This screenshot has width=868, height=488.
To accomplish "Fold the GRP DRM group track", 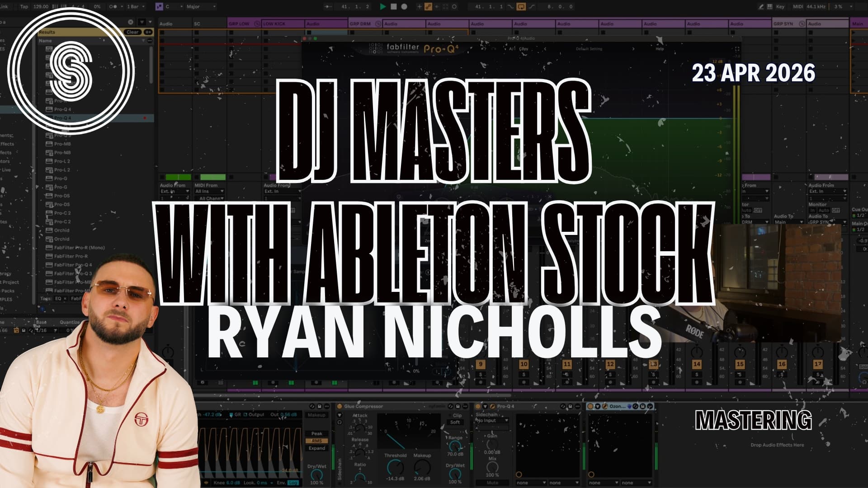I will (378, 23).
